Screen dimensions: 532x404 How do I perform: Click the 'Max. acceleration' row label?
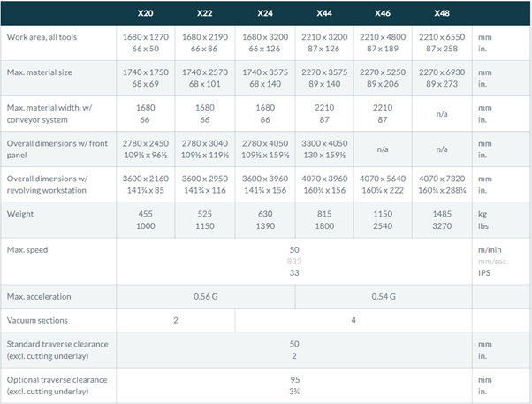[x=39, y=297]
